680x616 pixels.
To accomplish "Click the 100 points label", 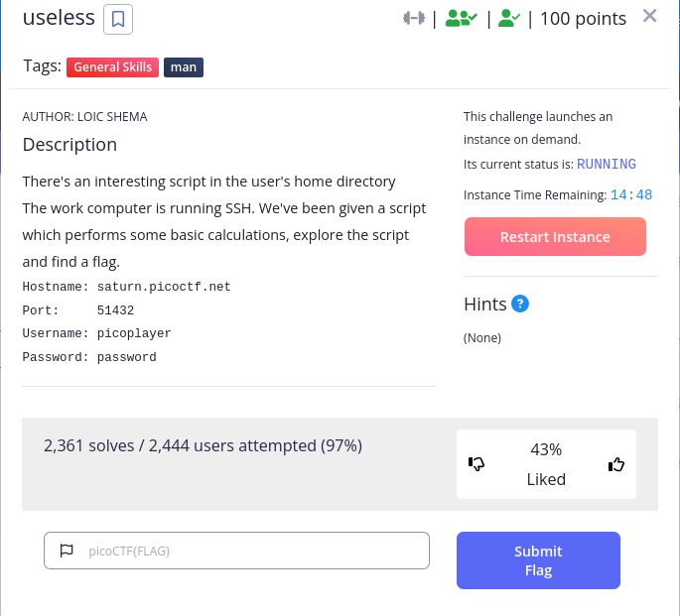I will coord(584,19).
